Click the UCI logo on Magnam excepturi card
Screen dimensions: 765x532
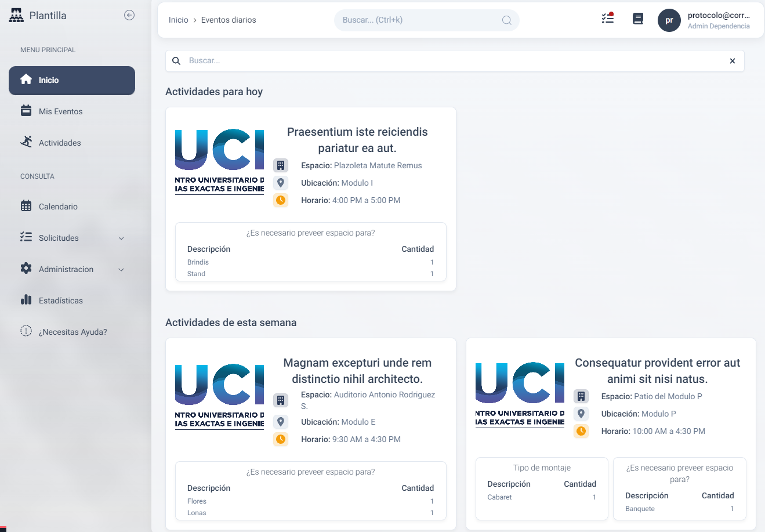click(219, 396)
